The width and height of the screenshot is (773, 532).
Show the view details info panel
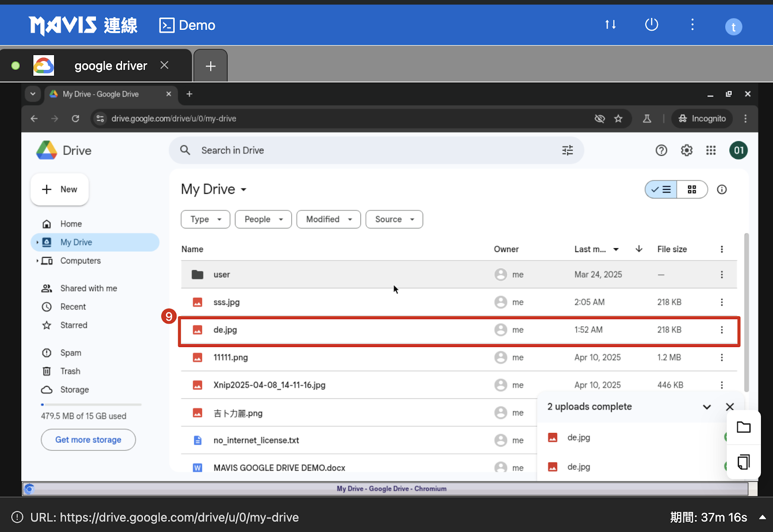coord(722,190)
